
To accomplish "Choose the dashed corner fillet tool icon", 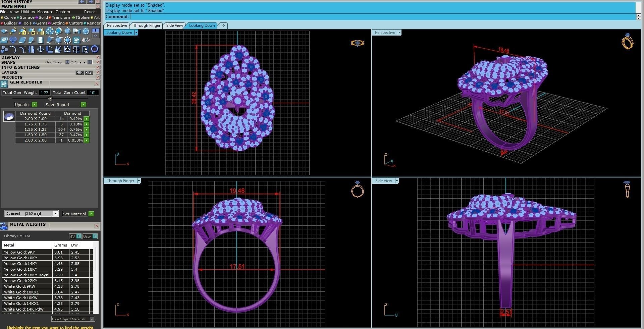I will [22, 49].
